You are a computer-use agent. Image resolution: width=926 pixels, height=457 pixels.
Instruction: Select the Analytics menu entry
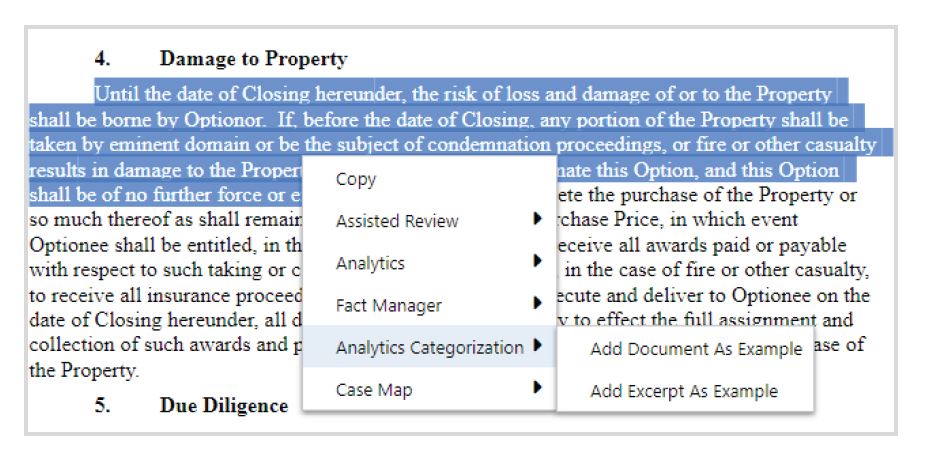370,263
